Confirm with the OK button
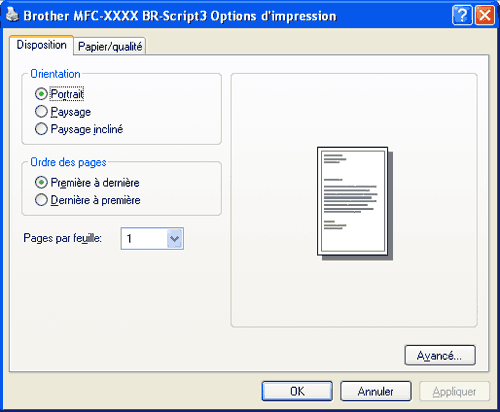Image resolution: width=500 pixels, height=412 pixels. [x=297, y=391]
